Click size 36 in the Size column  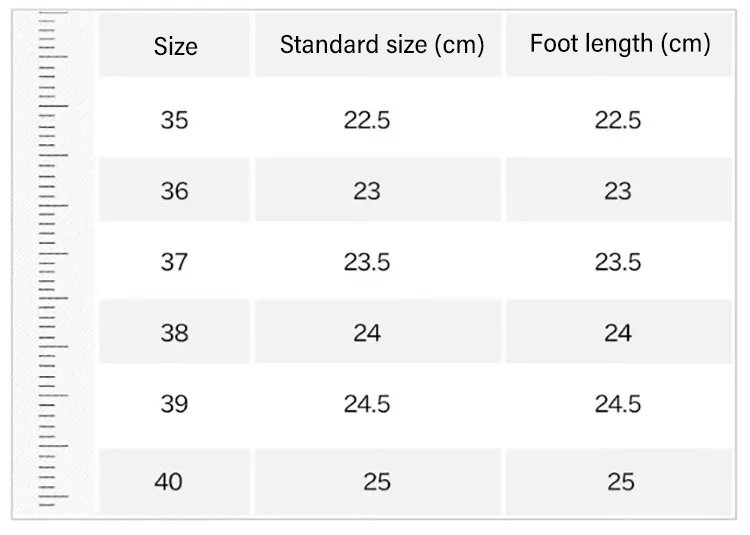[174, 190]
